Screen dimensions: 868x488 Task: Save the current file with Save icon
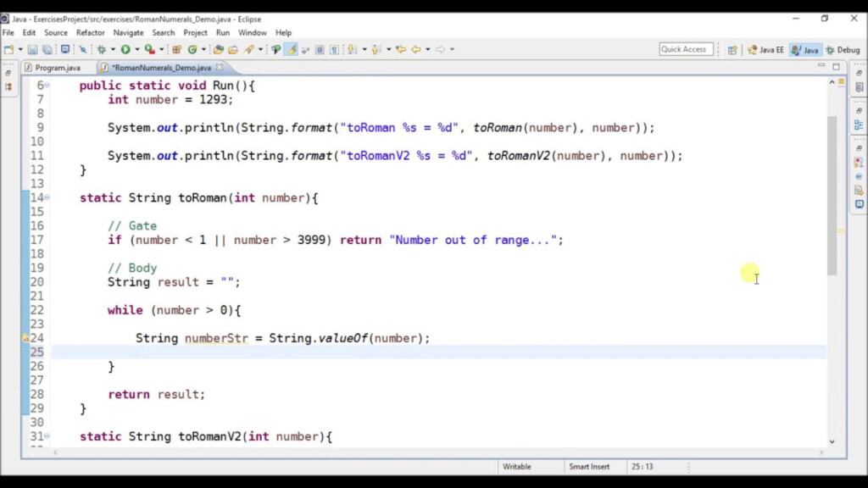33,50
